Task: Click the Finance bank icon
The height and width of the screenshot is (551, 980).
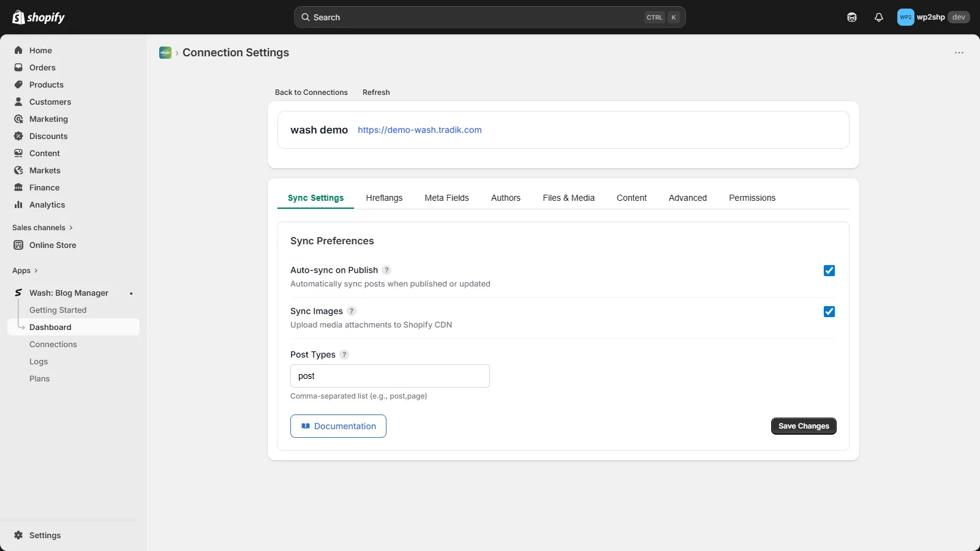Action: 18,187
